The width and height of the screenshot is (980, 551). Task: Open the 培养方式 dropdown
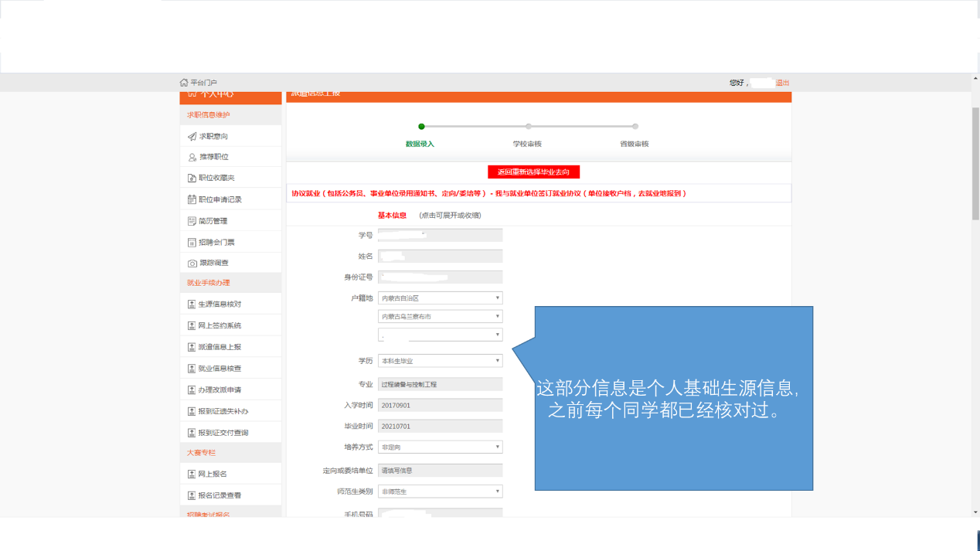point(440,447)
